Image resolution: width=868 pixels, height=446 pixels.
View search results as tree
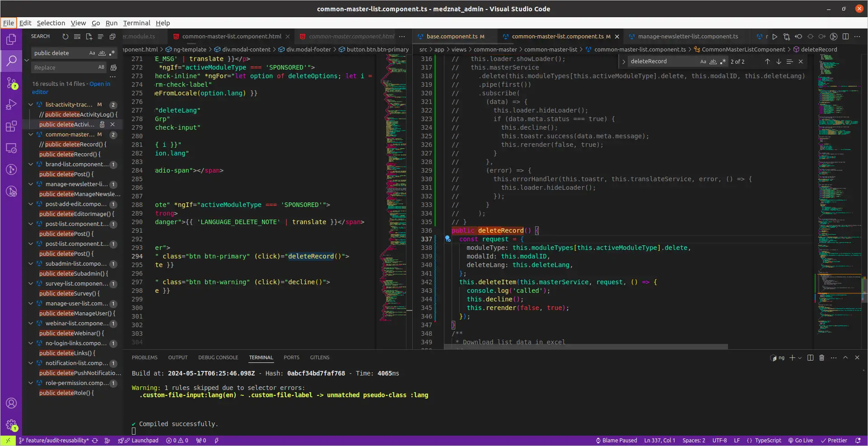click(x=101, y=37)
